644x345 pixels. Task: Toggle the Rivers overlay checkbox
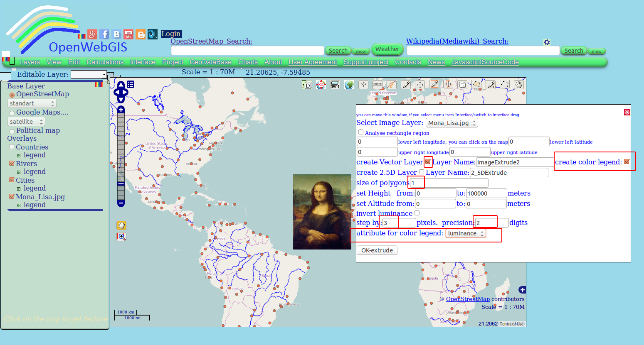coord(12,163)
